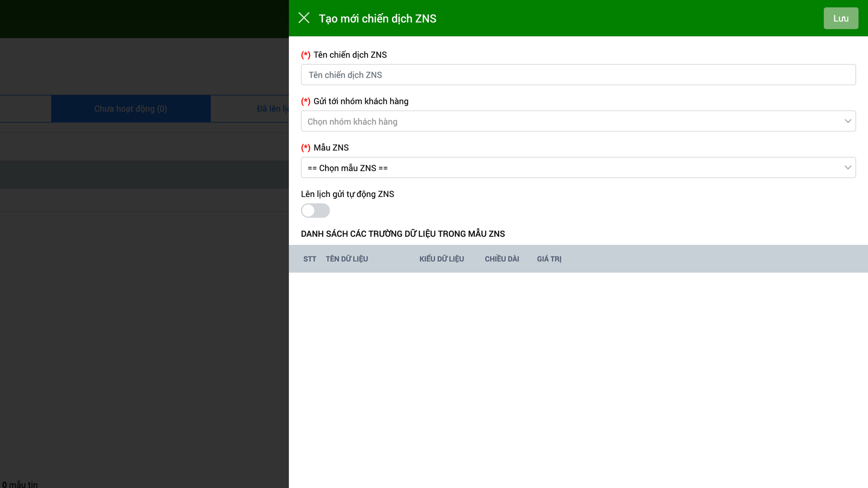This screenshot has width=868, height=488.
Task: Focus the Tên chiến dịch ZNS input field
Action: click(x=578, y=75)
